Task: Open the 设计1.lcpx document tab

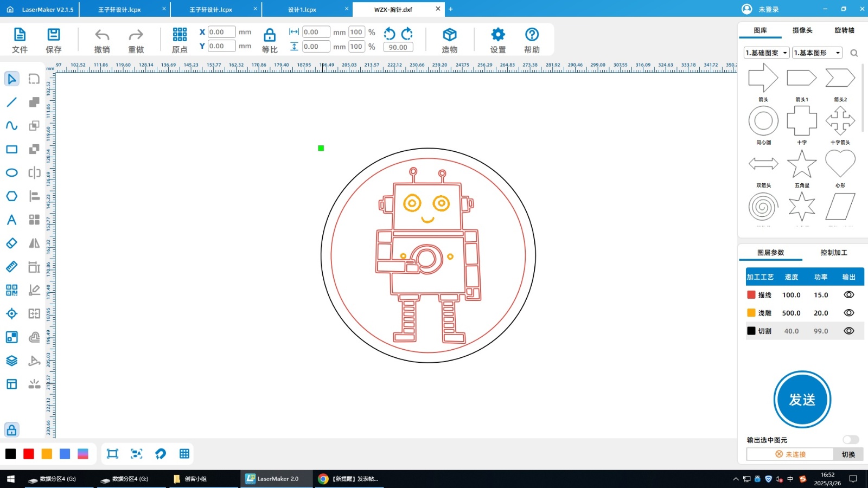Action: (302, 9)
